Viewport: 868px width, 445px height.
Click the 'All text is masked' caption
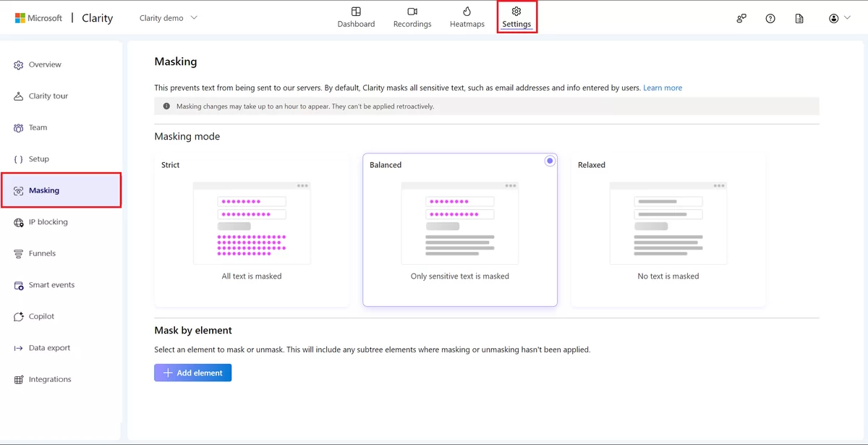click(x=252, y=276)
